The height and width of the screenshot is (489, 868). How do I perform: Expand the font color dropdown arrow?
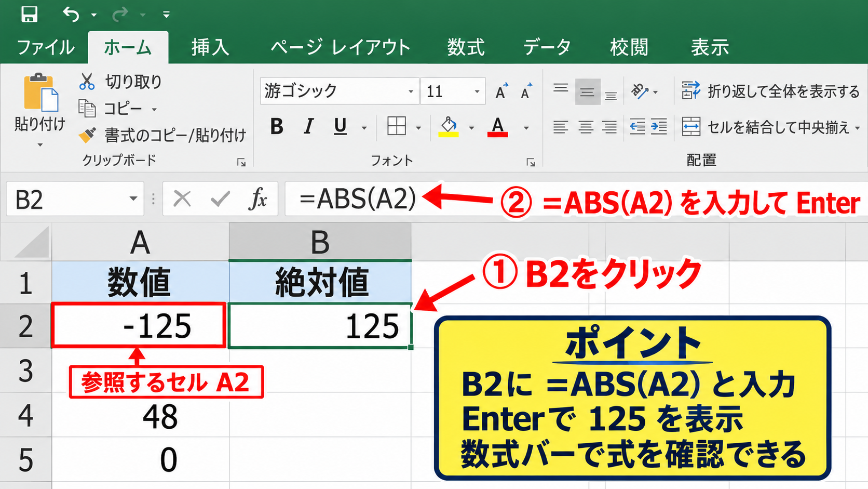(x=526, y=128)
